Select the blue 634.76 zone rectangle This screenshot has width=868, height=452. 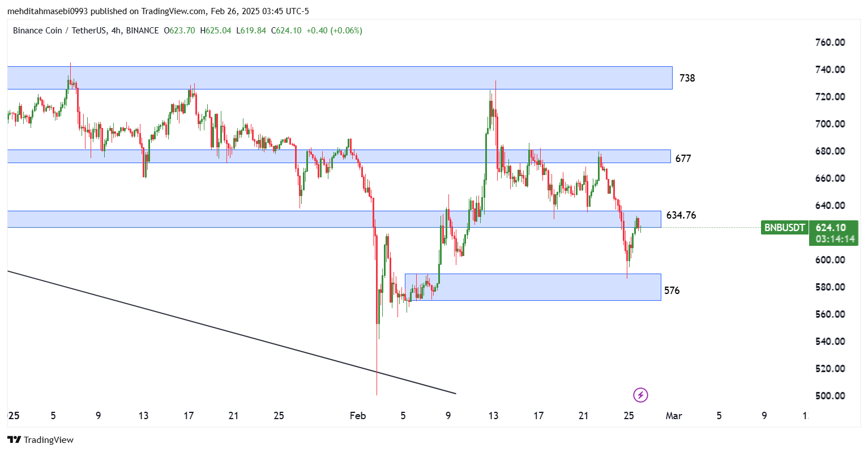334,219
